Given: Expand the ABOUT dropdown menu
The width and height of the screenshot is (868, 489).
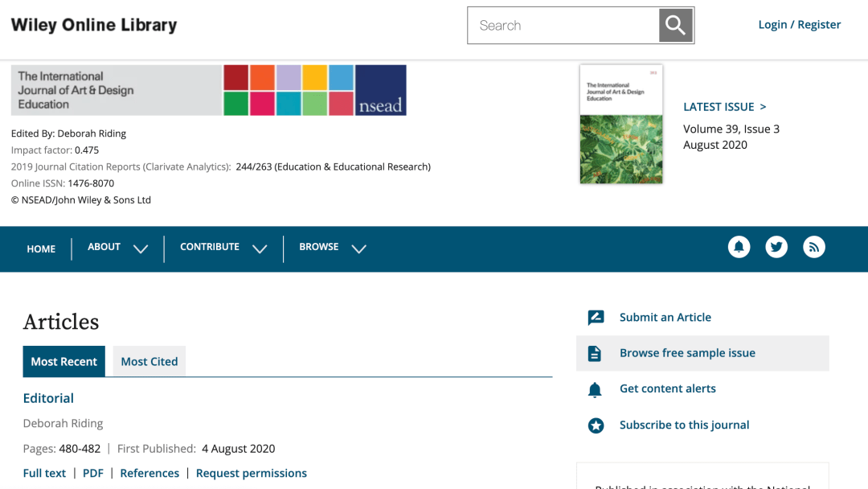Looking at the screenshot, I should tap(117, 248).
